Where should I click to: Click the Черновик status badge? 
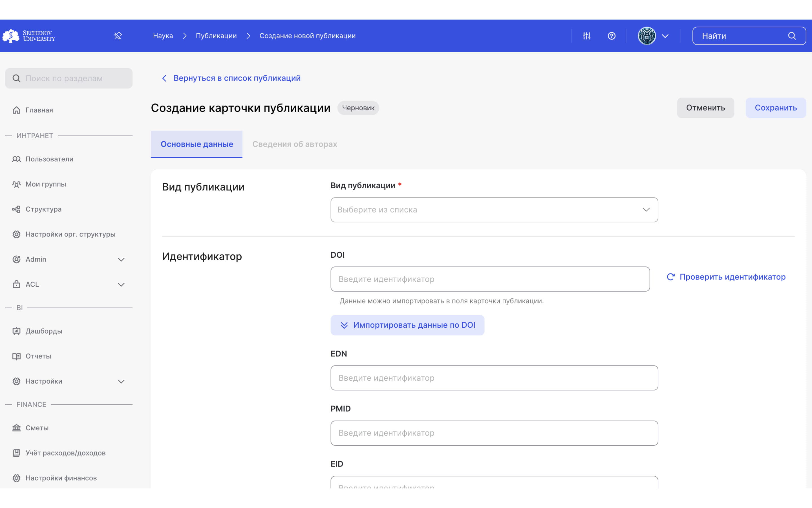coord(358,108)
